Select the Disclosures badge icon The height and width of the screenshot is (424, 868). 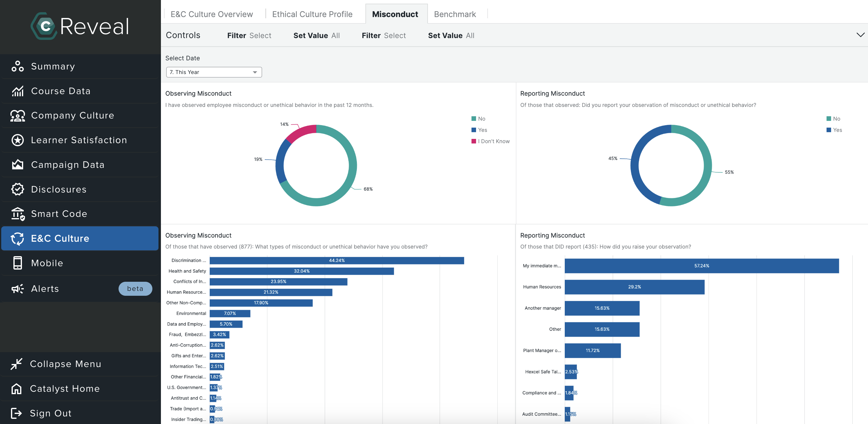[17, 189]
